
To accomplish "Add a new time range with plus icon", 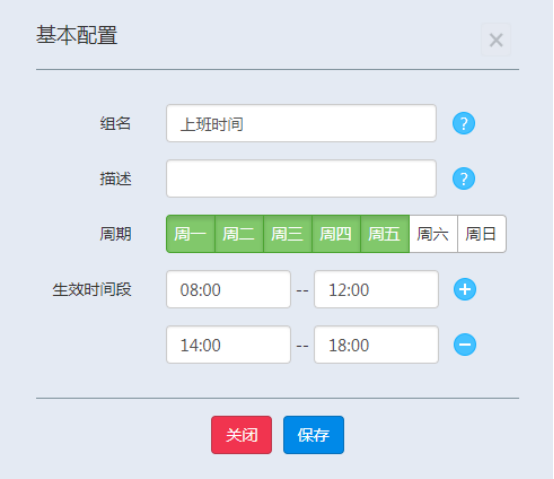I will (465, 289).
